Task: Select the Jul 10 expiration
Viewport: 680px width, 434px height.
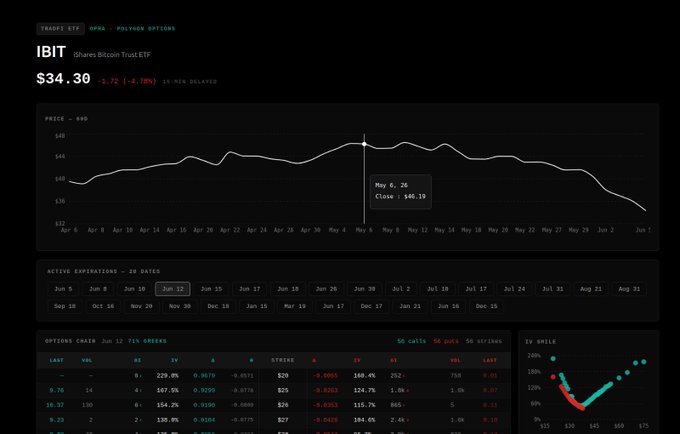Action: coord(438,289)
